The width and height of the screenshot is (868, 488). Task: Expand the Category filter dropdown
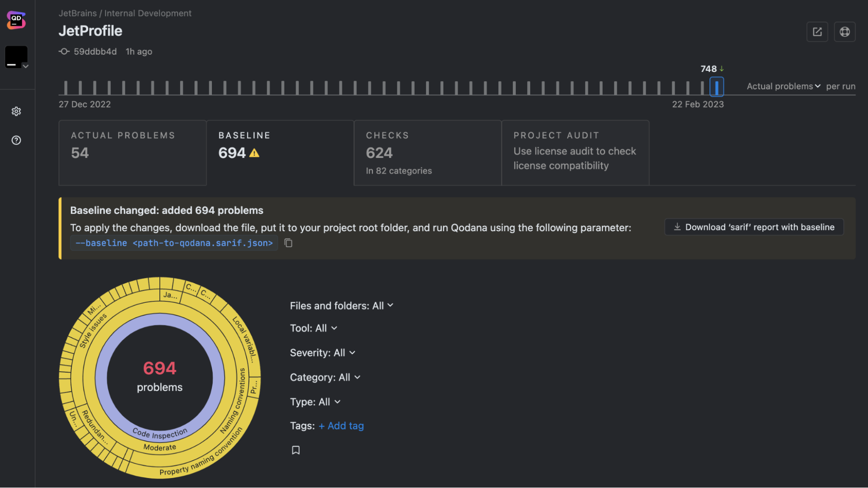click(x=325, y=377)
